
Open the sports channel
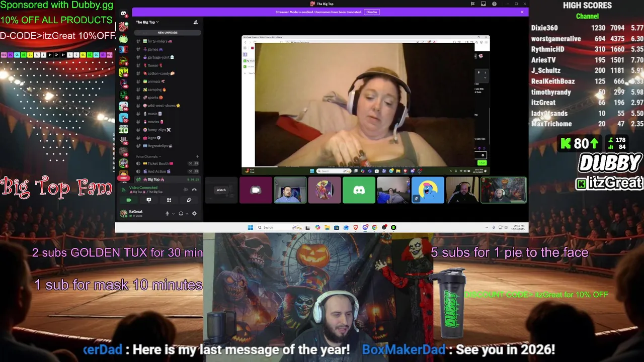point(168,98)
